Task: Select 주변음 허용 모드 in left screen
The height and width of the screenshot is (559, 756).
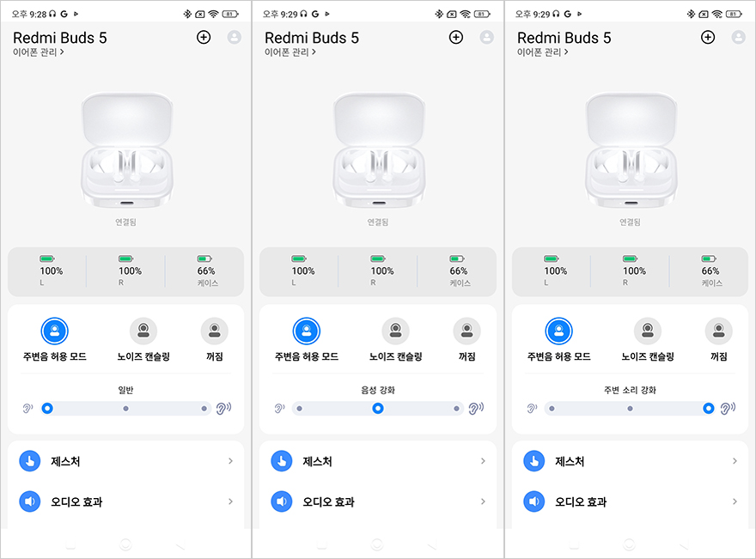Action: (x=54, y=331)
